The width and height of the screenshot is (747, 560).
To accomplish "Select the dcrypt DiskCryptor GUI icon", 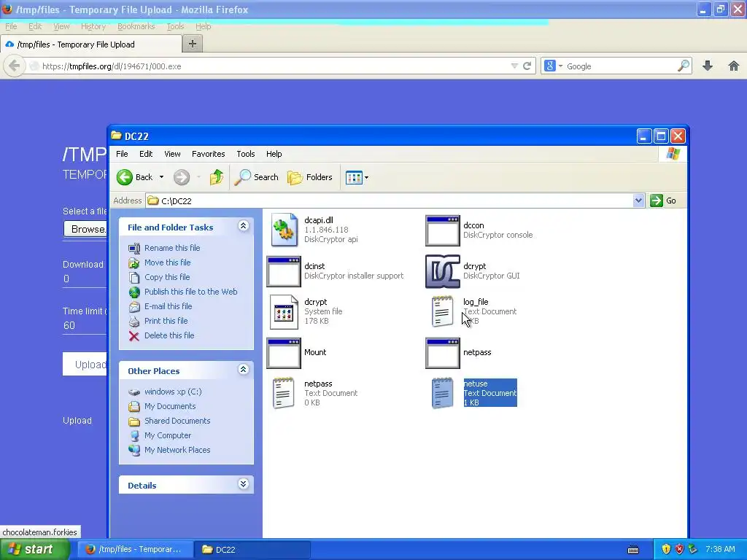I will [443, 271].
